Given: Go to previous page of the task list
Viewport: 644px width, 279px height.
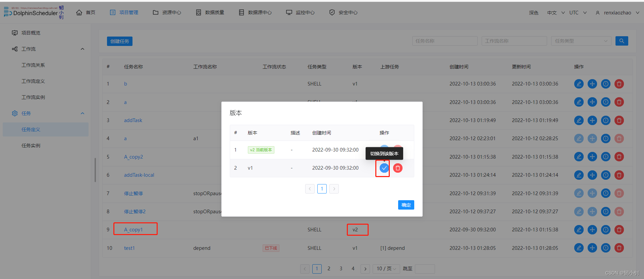Looking at the screenshot, I should click(305, 269).
